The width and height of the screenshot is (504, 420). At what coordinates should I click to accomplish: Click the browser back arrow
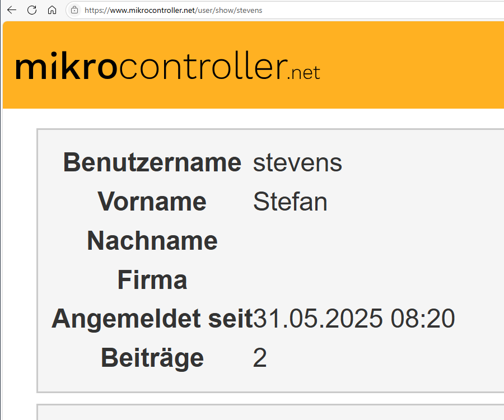[x=12, y=10]
